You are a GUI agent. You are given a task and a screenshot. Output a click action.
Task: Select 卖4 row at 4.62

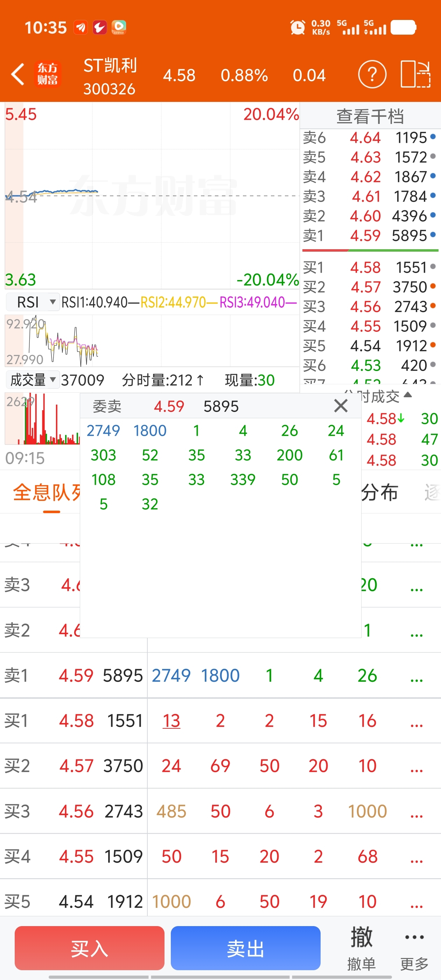tap(370, 177)
